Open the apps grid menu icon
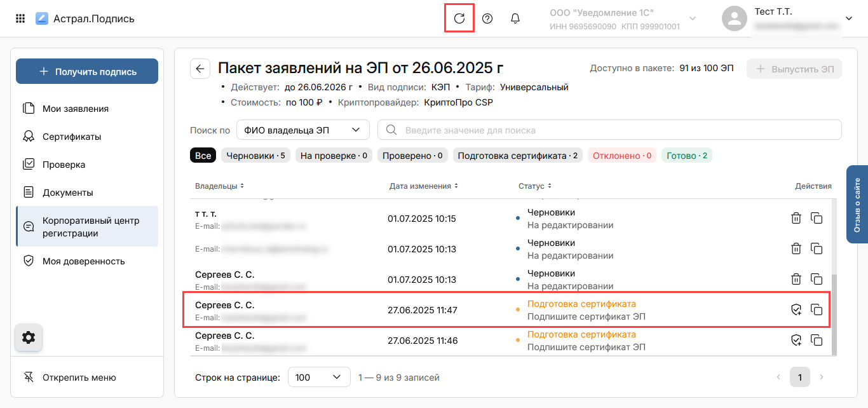The width and height of the screenshot is (868, 408). [20, 18]
